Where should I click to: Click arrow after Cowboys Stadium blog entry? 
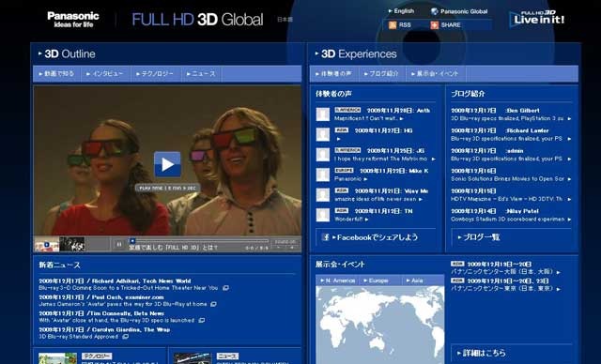pyautogui.click(x=569, y=220)
